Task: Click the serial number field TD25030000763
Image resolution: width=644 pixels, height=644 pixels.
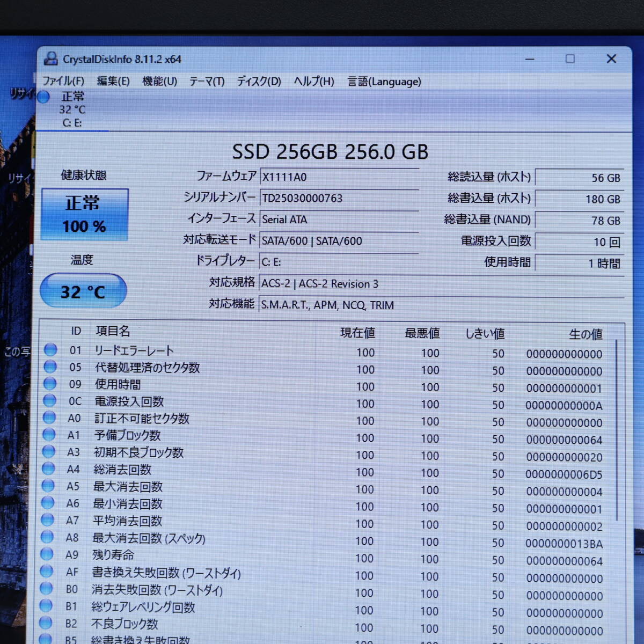Action: (x=339, y=198)
